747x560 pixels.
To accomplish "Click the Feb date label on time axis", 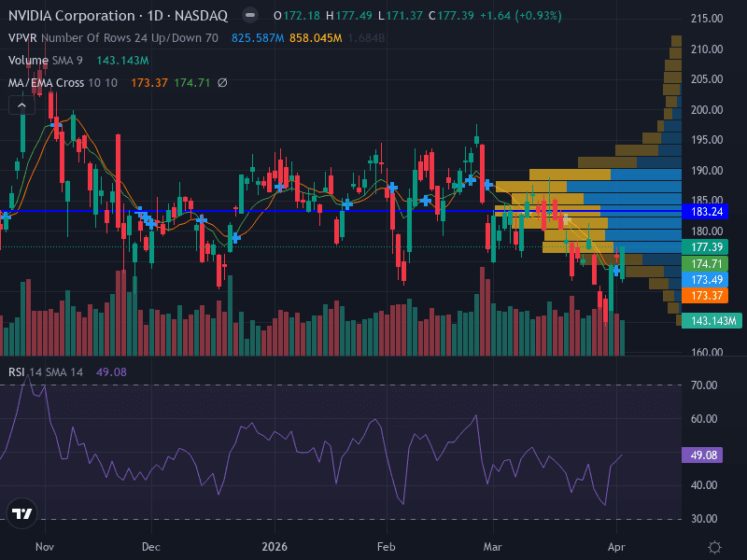I will (386, 547).
